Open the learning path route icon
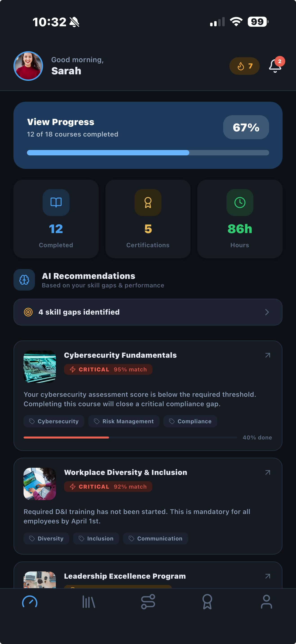Image resolution: width=296 pixels, height=644 pixels. pyautogui.click(x=148, y=602)
